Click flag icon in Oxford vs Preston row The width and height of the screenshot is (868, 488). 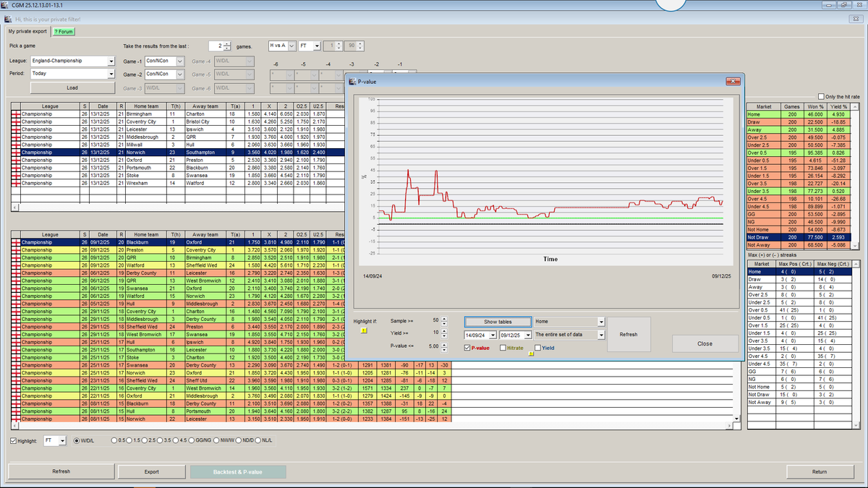(x=16, y=160)
